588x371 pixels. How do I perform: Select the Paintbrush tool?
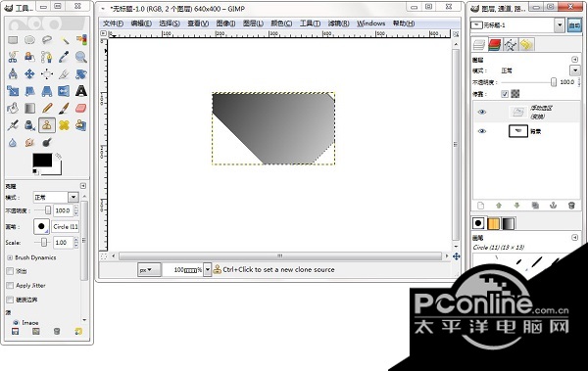pyautogui.click(x=64, y=109)
